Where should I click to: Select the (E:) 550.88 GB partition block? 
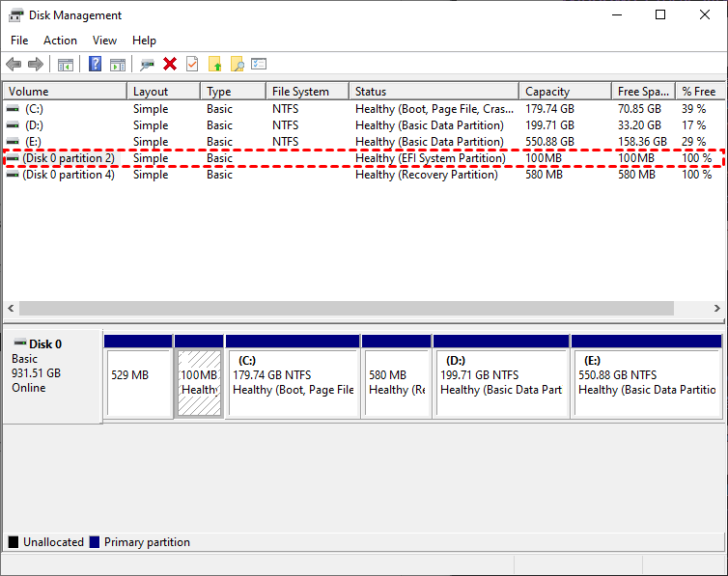pyautogui.click(x=646, y=382)
